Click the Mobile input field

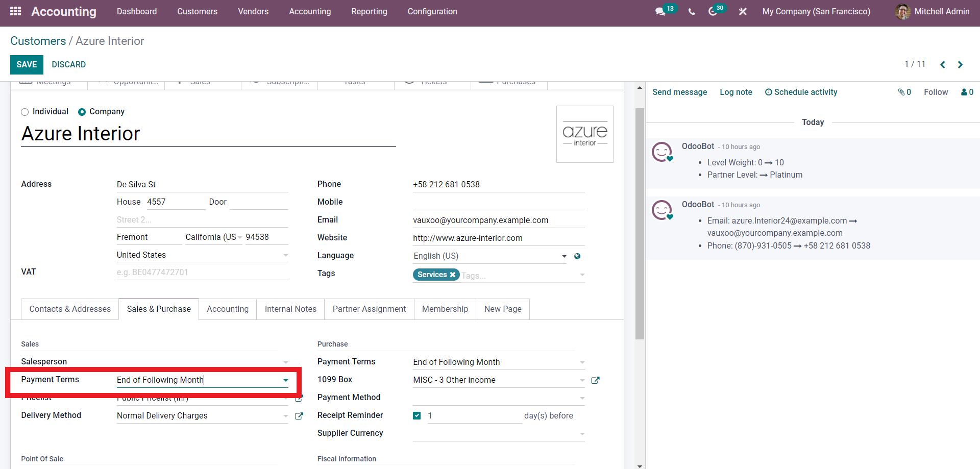(x=499, y=202)
